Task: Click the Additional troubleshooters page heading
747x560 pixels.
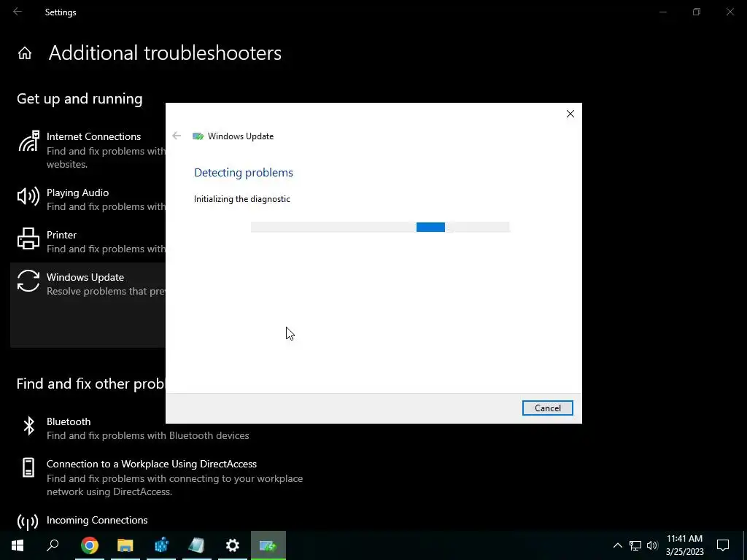Action: click(x=165, y=52)
